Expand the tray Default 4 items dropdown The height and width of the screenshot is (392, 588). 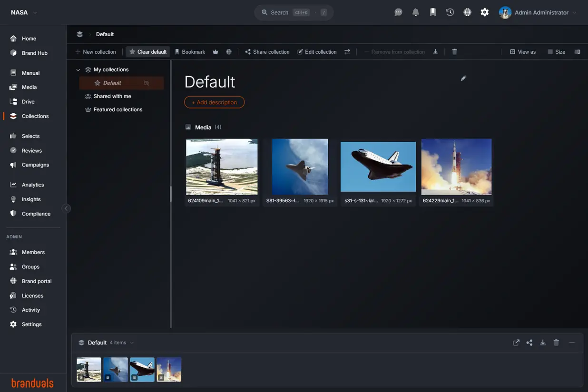(132, 343)
